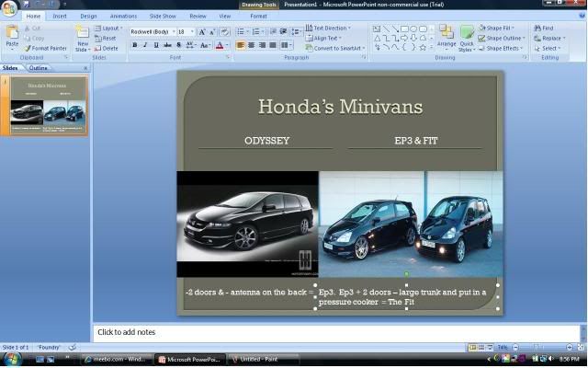This screenshot has width=588, height=368.
Task: Toggle Strikethrough formatting
Action: pyautogui.click(x=167, y=45)
